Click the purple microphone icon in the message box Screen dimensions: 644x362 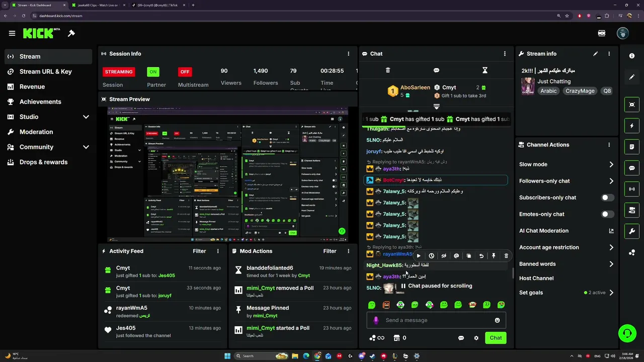click(376, 320)
